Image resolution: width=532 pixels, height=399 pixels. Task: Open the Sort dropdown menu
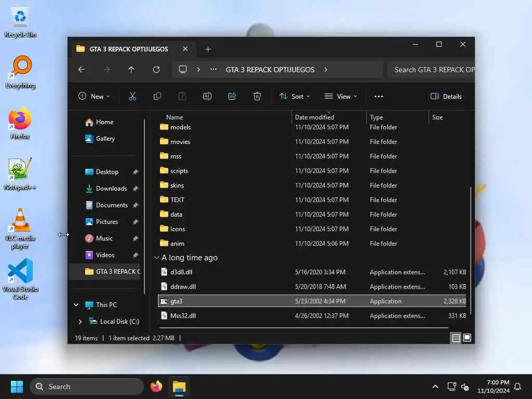click(x=295, y=96)
